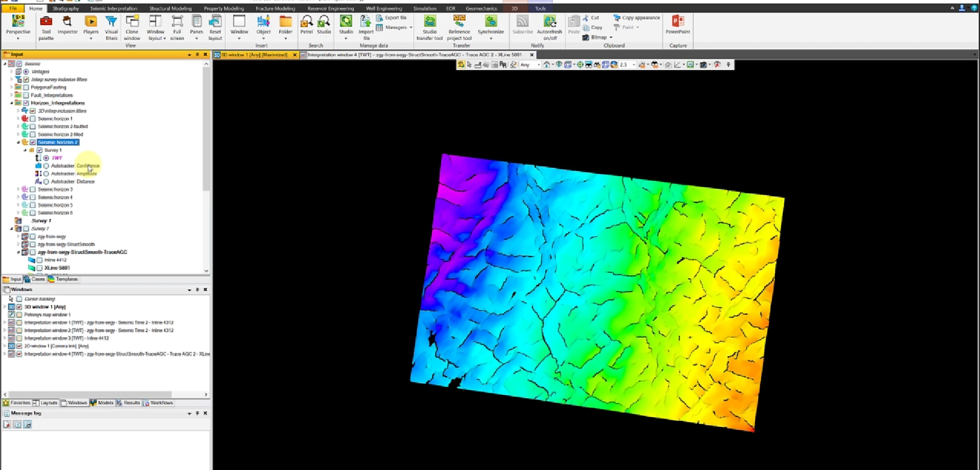Check Seismic horizon 3 checkbox
This screenshot has height=470, width=980.
tap(33, 189)
